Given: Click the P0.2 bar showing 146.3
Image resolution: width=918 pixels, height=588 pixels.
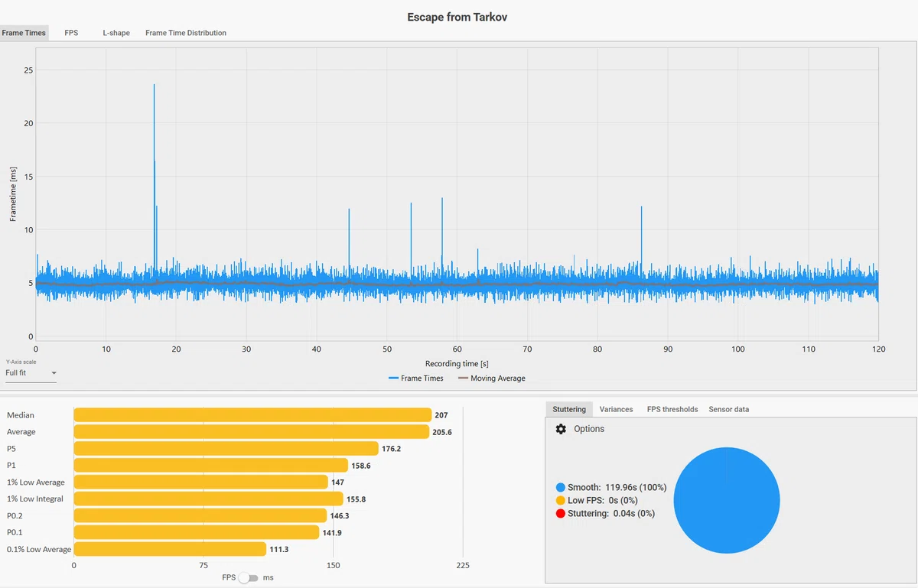Looking at the screenshot, I should tap(200, 516).
